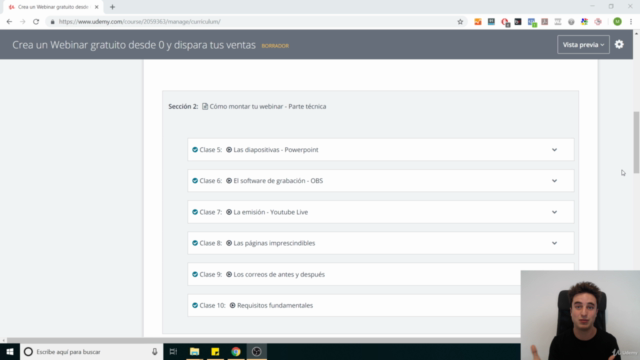Click video icon beside Las diapositivas - Powerpoint
This screenshot has width=640, height=360.
pyautogui.click(x=229, y=150)
